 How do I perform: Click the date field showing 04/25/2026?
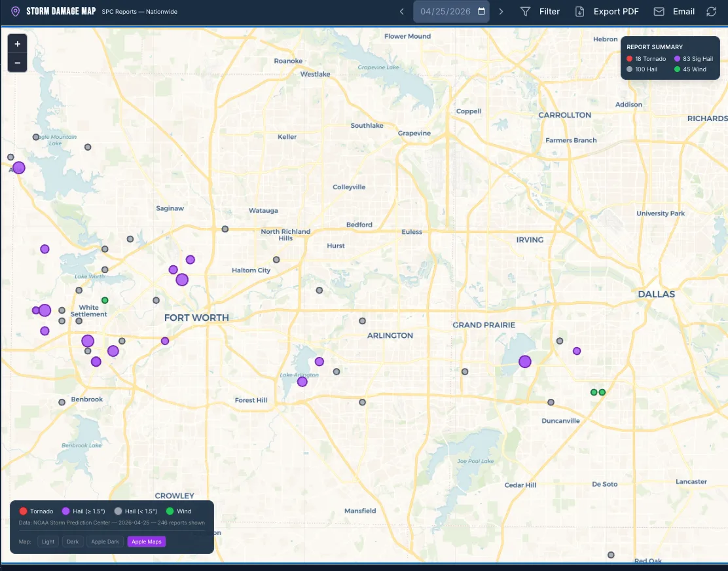click(x=451, y=12)
